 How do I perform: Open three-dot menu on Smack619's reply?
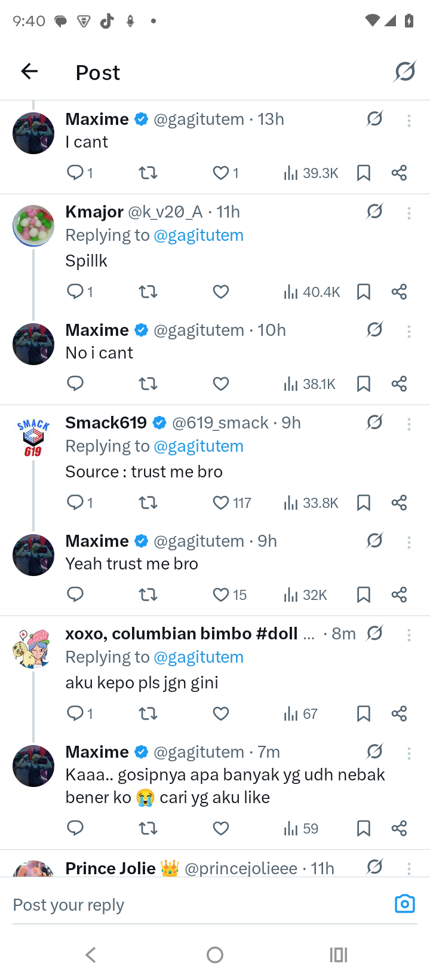[x=409, y=424]
